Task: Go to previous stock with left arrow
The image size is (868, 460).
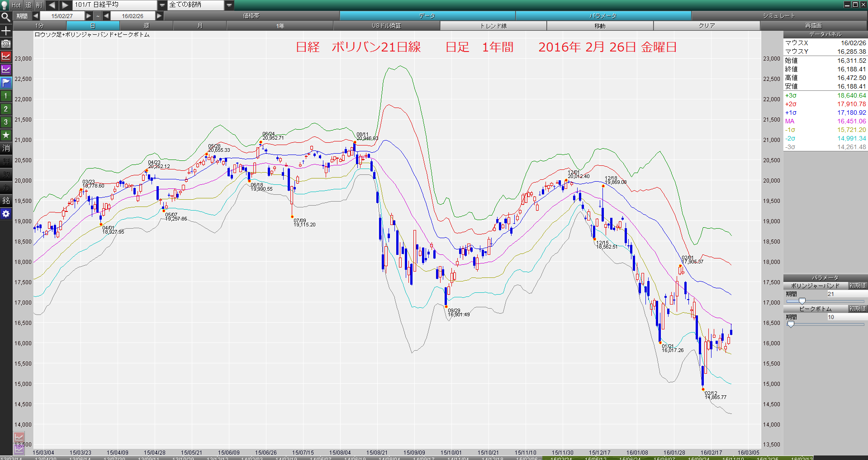Action: (52, 5)
